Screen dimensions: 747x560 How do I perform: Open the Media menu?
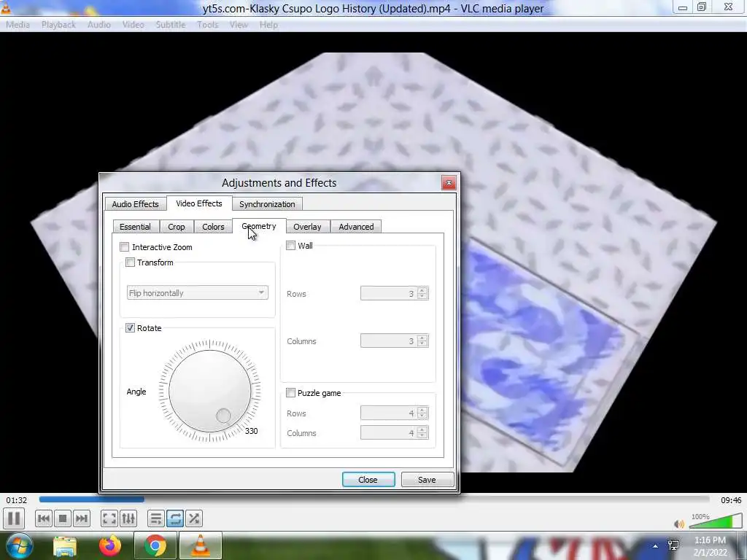point(18,25)
